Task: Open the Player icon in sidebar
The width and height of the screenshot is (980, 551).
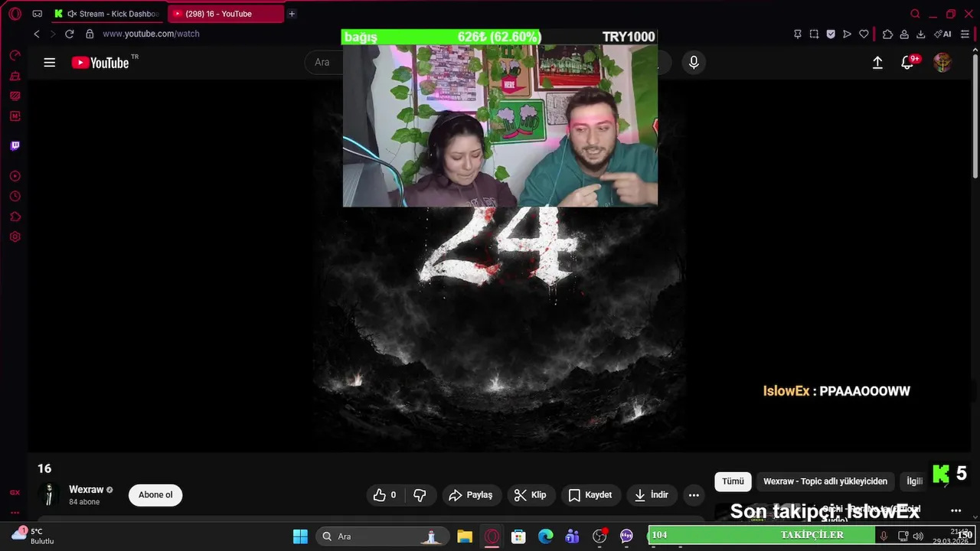Action: click(15, 176)
